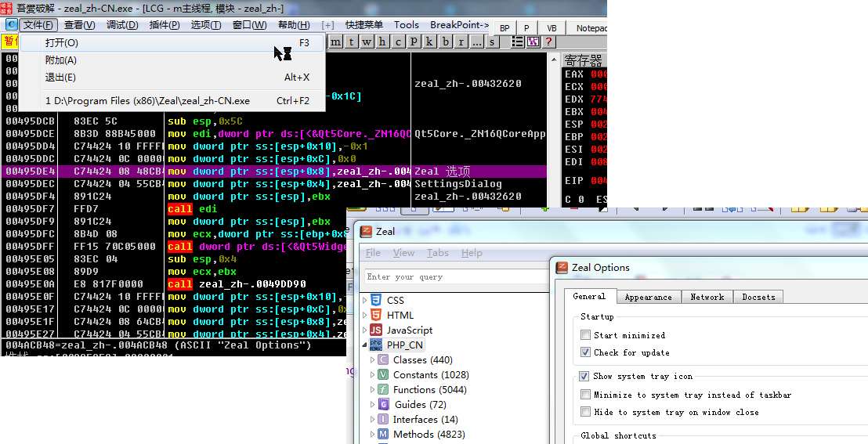Click the red question mark help icon
Viewport: 868px width, 444px height.
(548, 42)
